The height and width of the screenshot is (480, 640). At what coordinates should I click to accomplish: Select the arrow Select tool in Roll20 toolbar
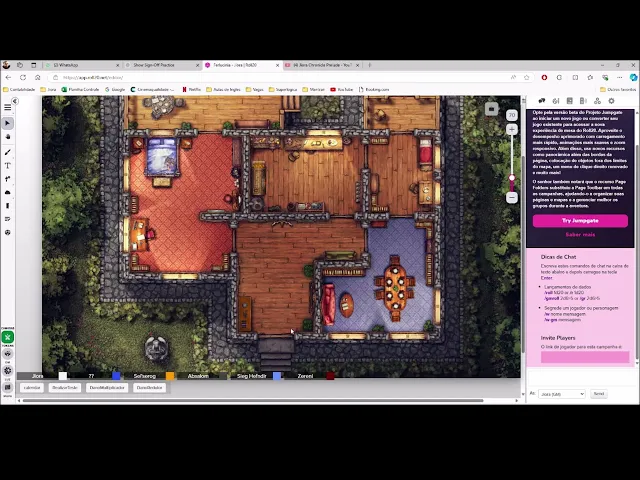pos(8,123)
